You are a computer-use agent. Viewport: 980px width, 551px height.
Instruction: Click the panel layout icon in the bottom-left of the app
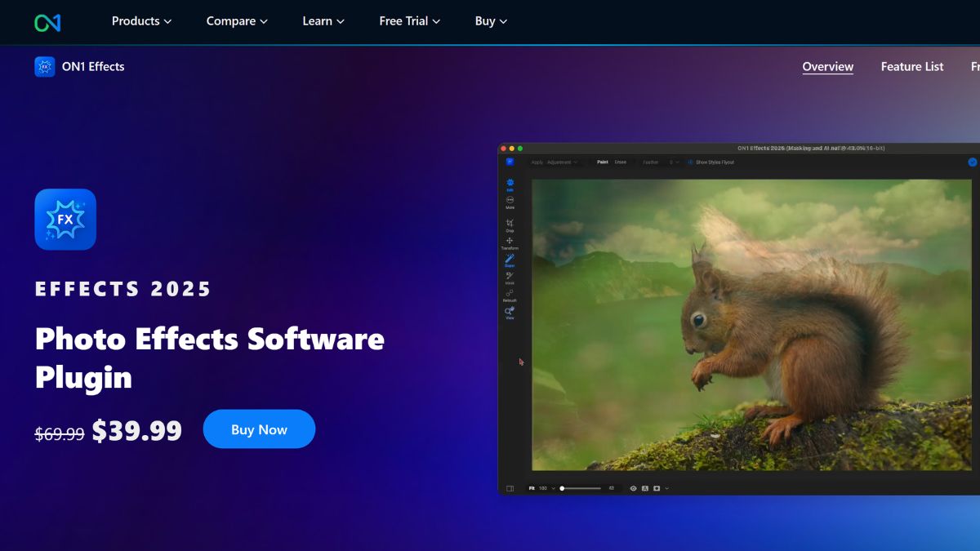coord(510,488)
